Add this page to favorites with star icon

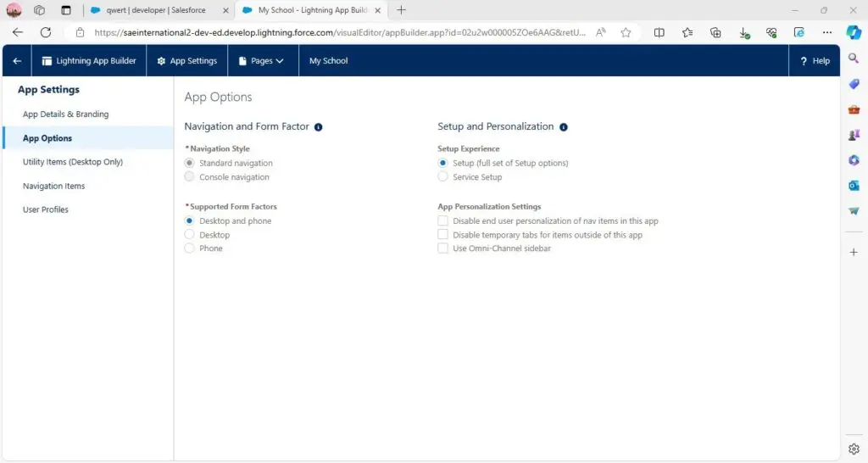(626, 32)
